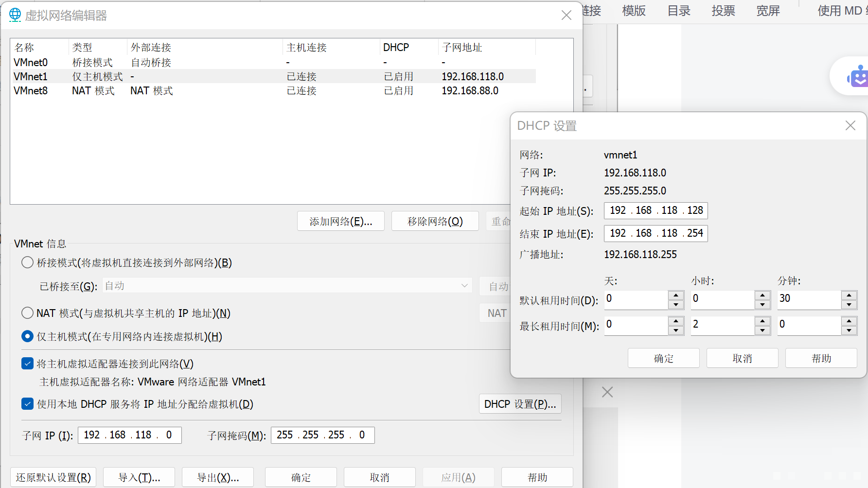868x488 pixels.
Task: Close the DHCP 设置 dialog
Action: pyautogui.click(x=850, y=125)
